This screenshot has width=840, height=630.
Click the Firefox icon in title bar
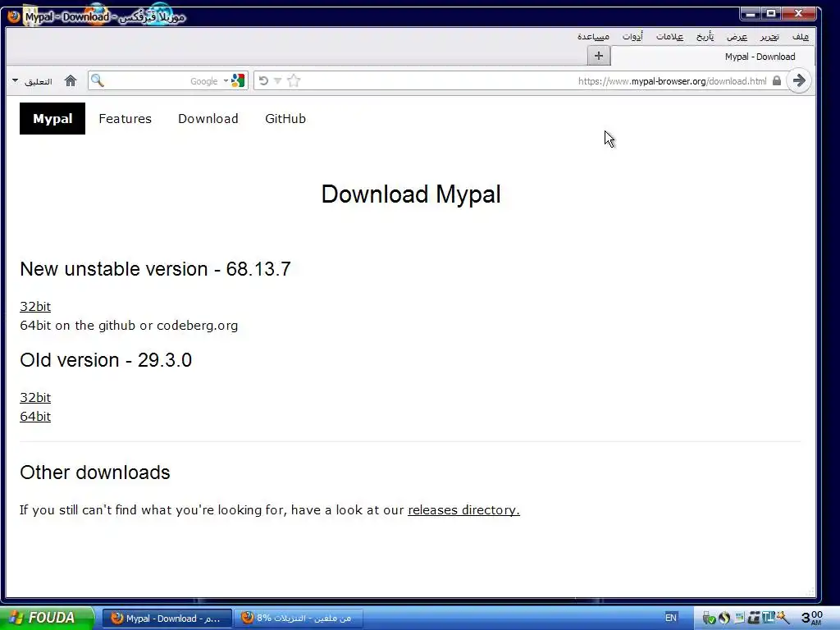click(x=14, y=16)
